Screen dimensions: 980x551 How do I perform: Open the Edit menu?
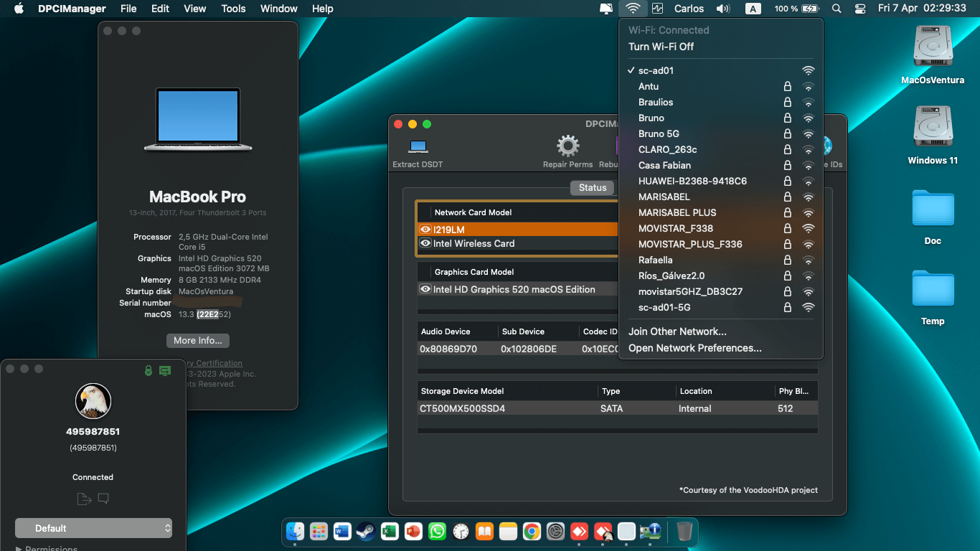[160, 9]
